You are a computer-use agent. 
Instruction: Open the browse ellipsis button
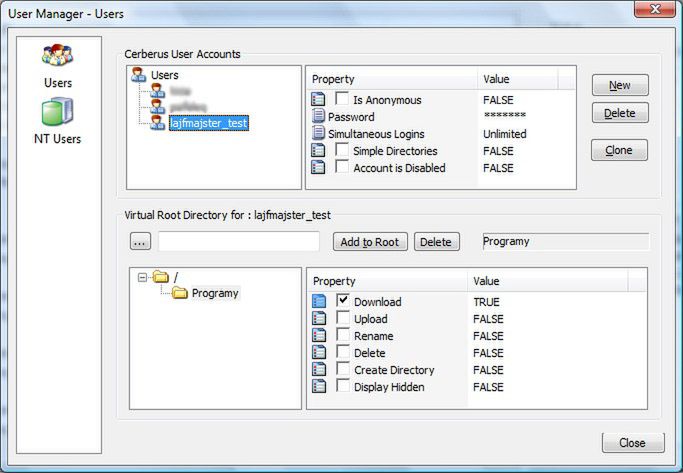click(140, 242)
